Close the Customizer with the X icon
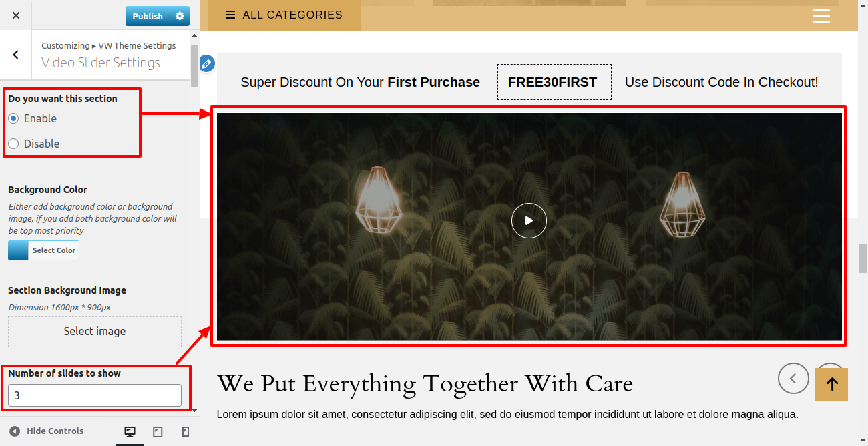The width and height of the screenshot is (868, 446). click(16, 15)
